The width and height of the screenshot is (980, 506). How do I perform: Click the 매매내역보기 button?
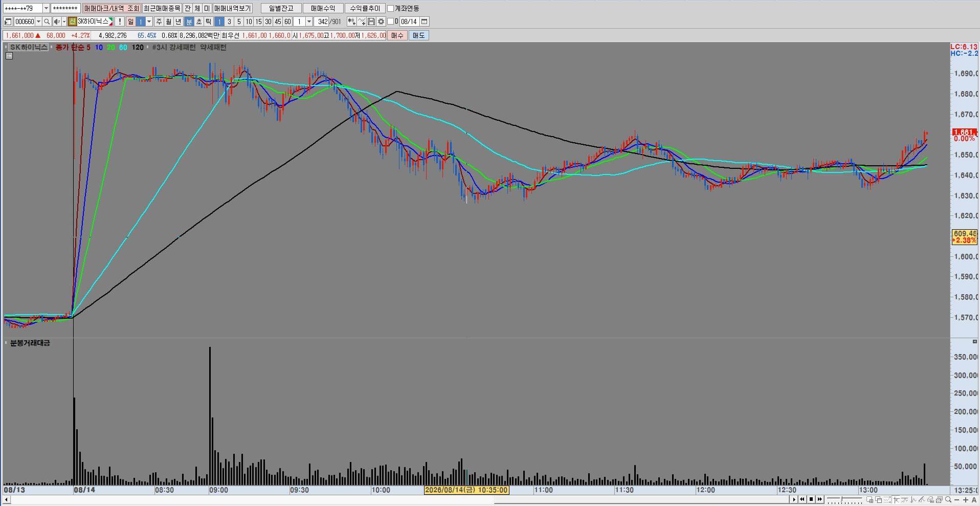click(232, 8)
